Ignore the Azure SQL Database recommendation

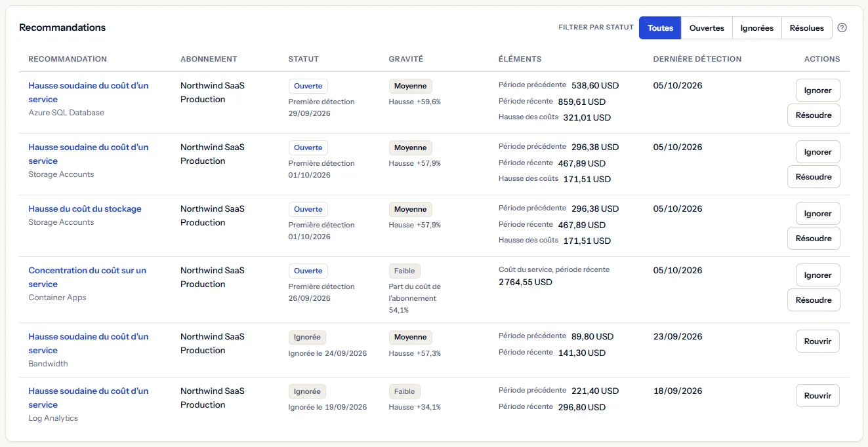tap(818, 90)
